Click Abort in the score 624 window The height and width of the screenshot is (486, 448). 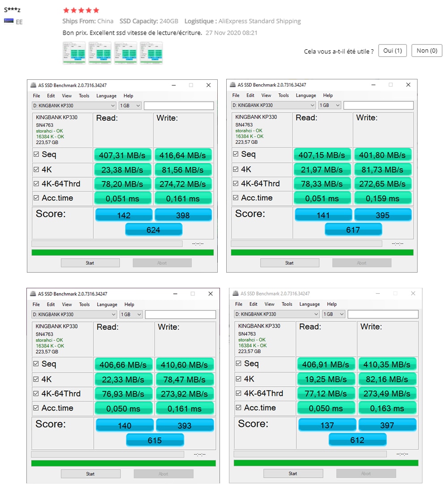coord(162,263)
